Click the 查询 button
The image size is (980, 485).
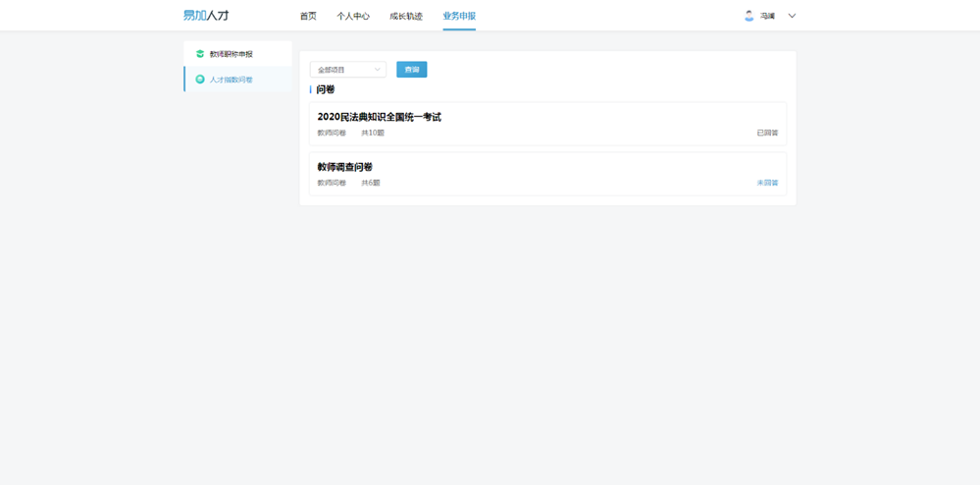point(412,70)
